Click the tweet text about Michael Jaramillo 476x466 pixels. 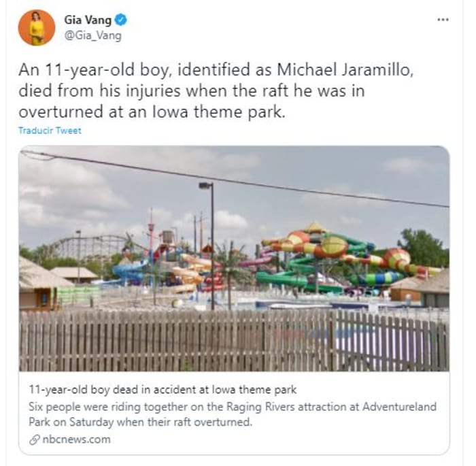click(216, 90)
